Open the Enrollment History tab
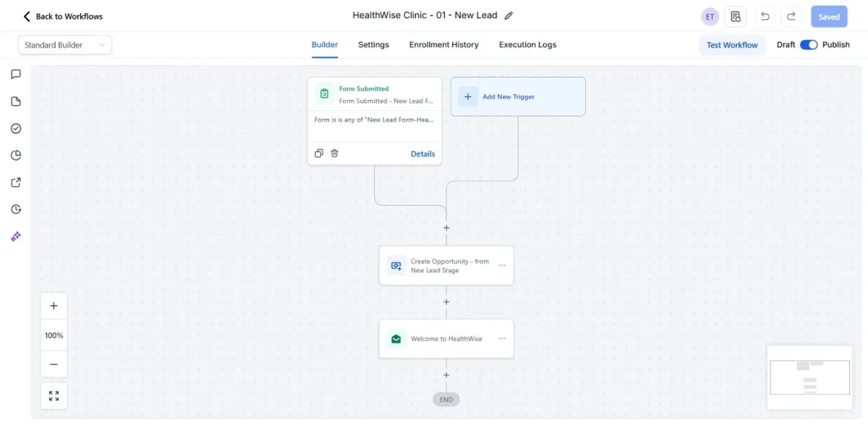This screenshot has height=425, width=868. [x=443, y=45]
